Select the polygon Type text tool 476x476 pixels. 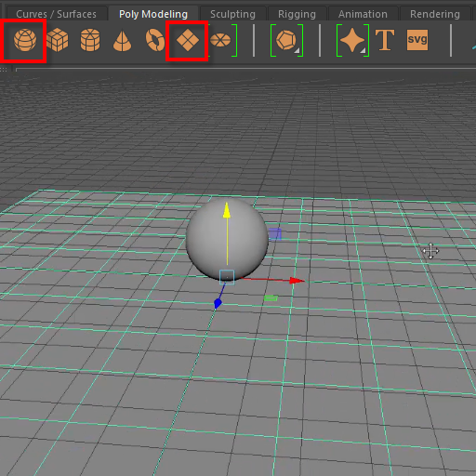(385, 40)
